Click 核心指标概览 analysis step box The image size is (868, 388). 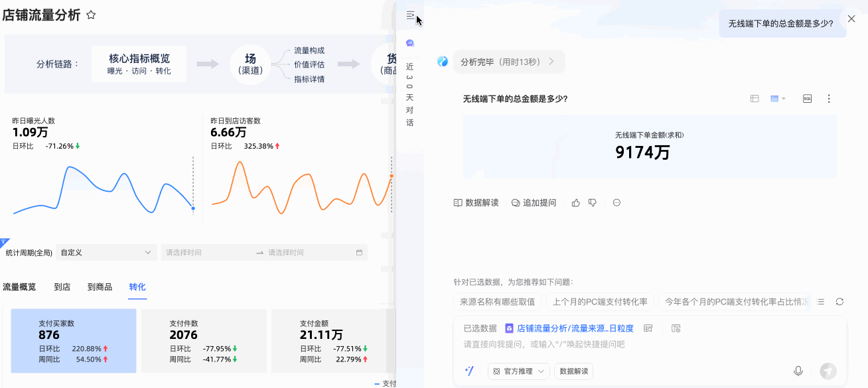pos(139,64)
